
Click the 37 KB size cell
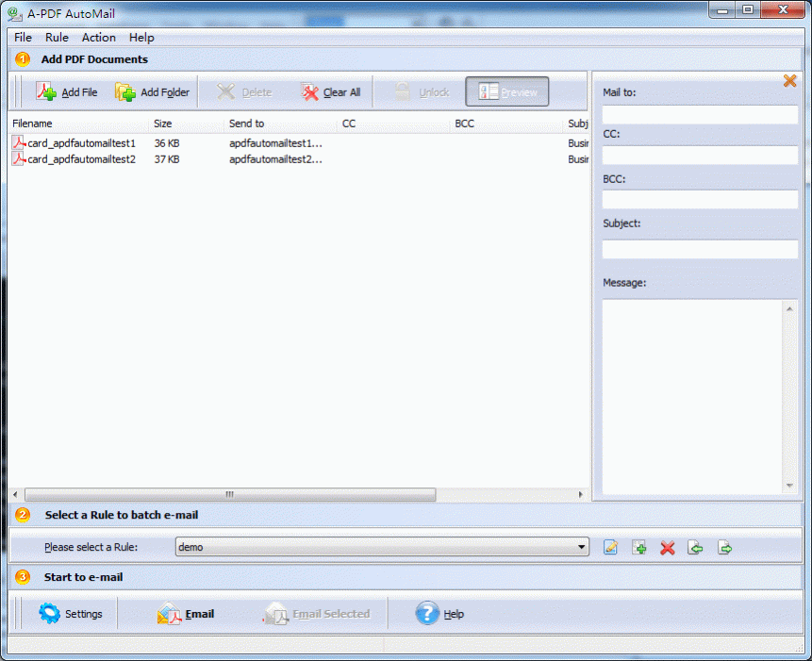pyautogui.click(x=167, y=159)
